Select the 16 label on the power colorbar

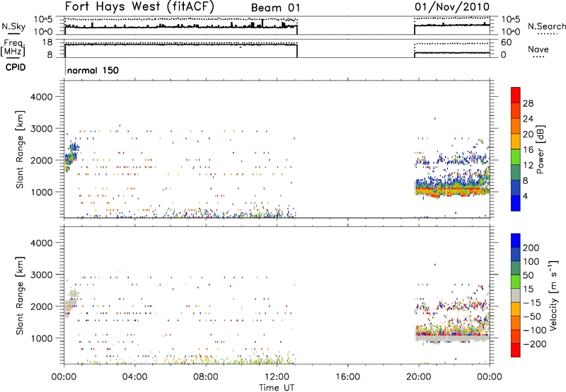(x=528, y=150)
